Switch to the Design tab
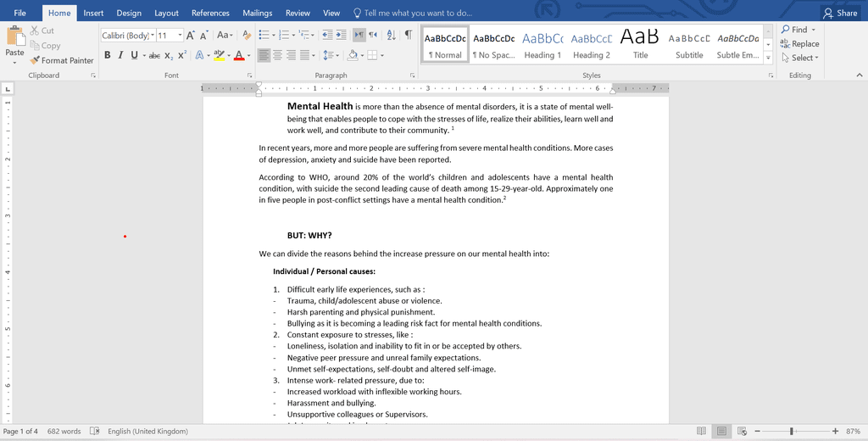The height and width of the screenshot is (441, 868). (x=129, y=13)
